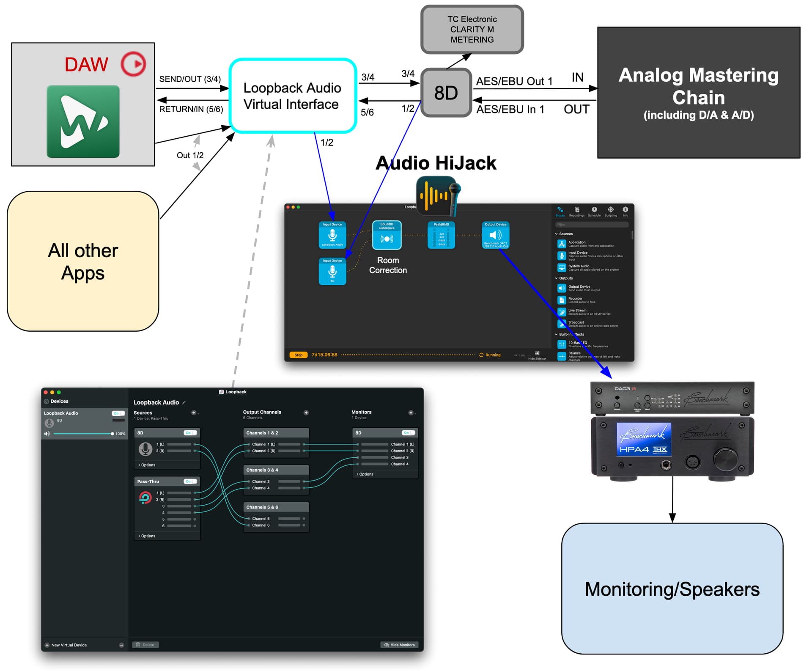Adjust the Loopback Audio volume slider
The image size is (812, 671).
(x=112, y=434)
